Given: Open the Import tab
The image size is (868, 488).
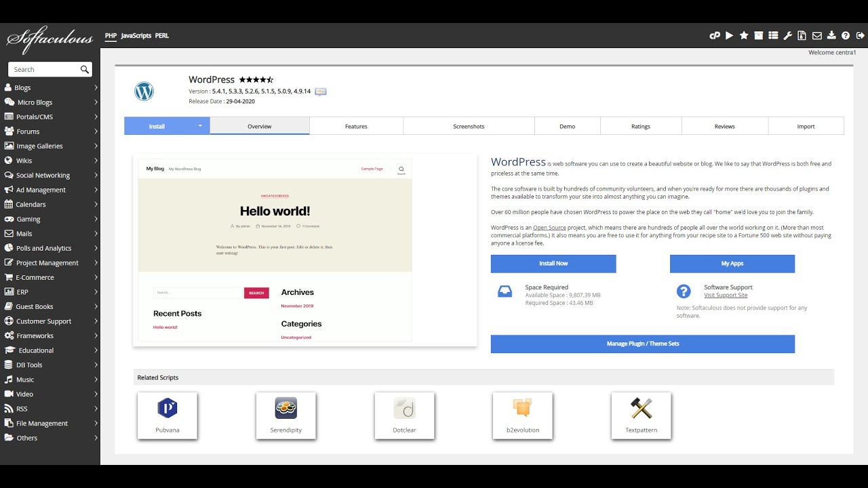Looking at the screenshot, I should pyautogui.click(x=806, y=126).
